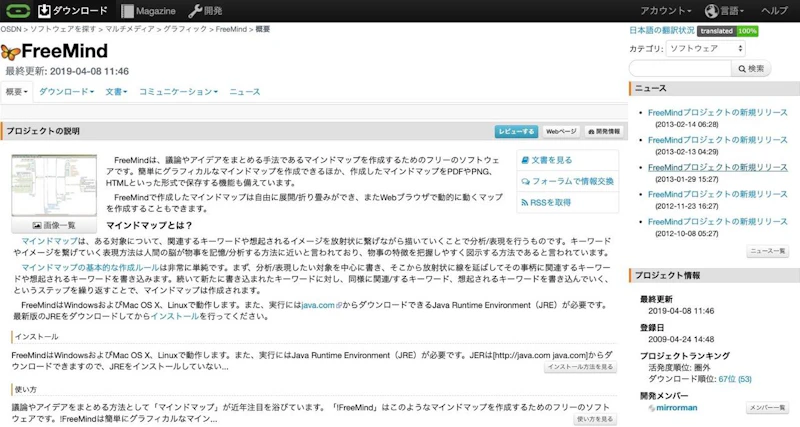Click the OSDN breadcrumb link
Screen dimensions: 800x427
pyautogui.click(x=11, y=29)
